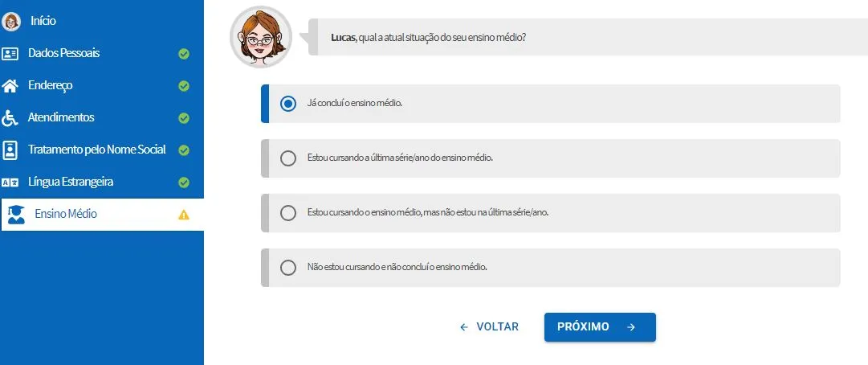Click the house icon for Endereço
This screenshot has height=365, width=868.
10,86
